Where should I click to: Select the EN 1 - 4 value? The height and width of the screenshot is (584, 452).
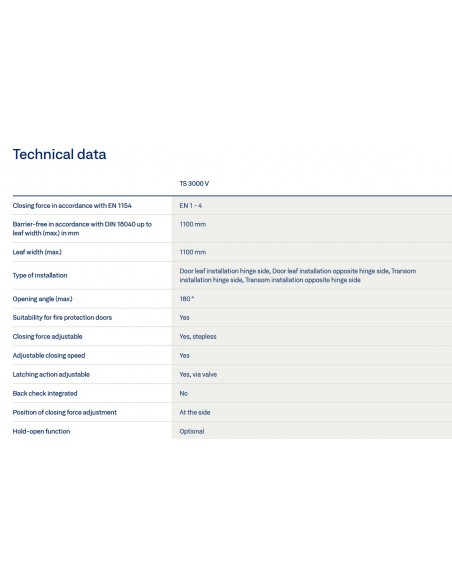(x=191, y=206)
